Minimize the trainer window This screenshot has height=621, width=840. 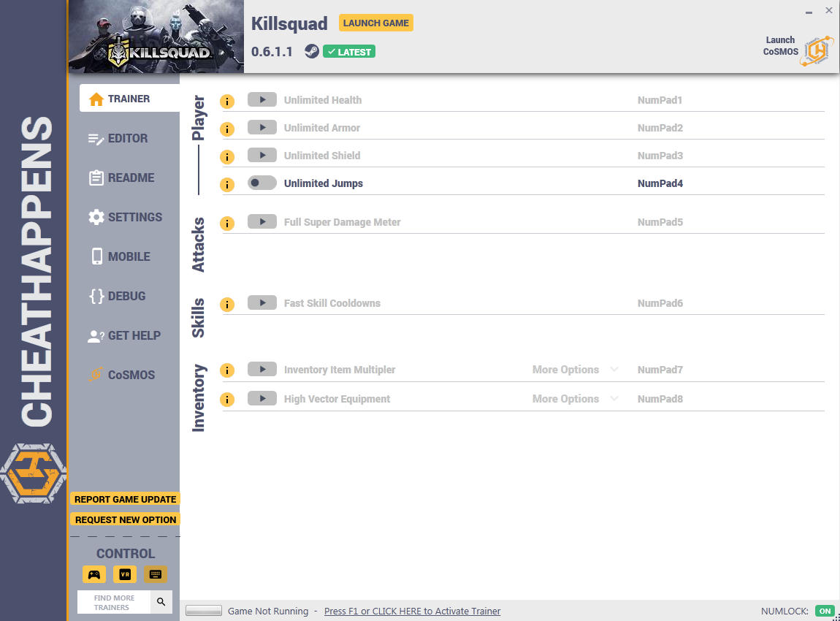click(x=809, y=11)
